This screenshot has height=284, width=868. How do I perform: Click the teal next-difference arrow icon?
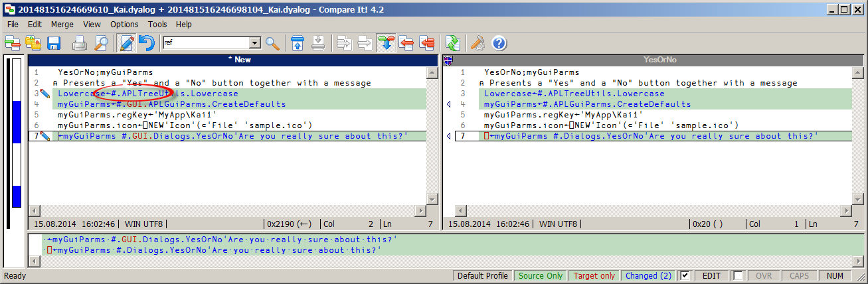pyautogui.click(x=386, y=44)
